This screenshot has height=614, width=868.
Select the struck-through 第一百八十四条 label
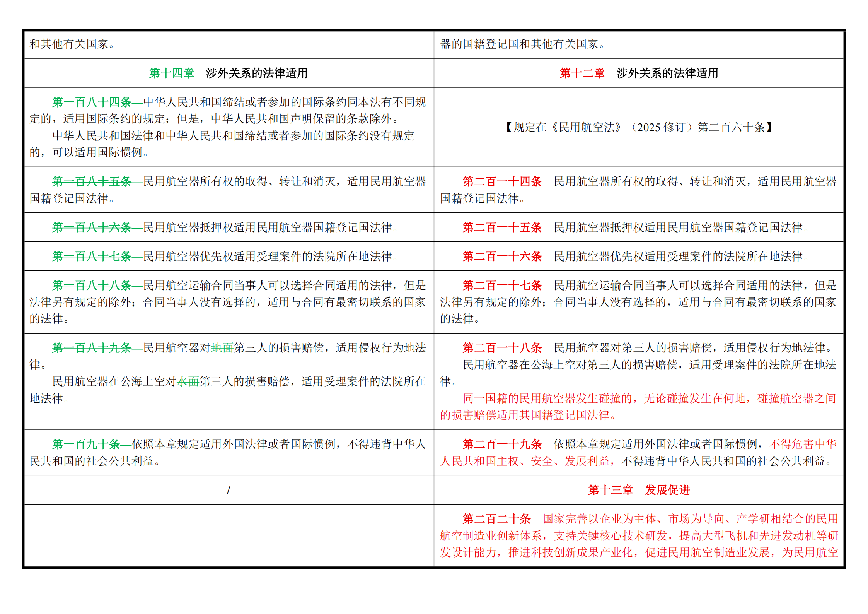pos(92,102)
